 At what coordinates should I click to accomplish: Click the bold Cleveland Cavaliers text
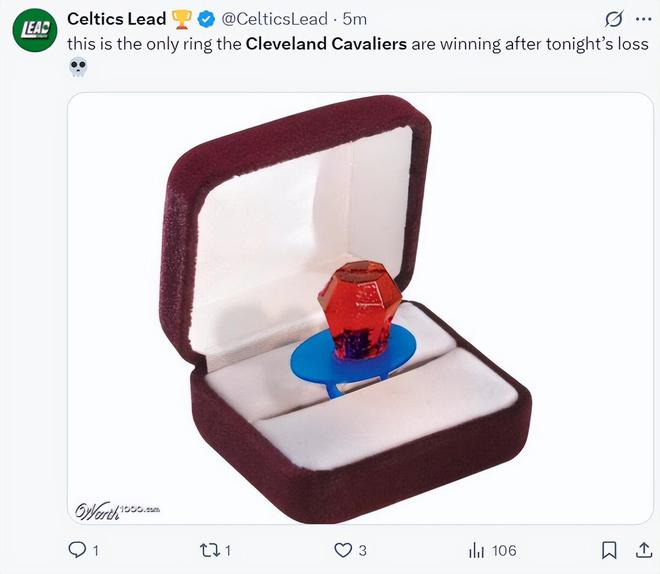[326, 44]
